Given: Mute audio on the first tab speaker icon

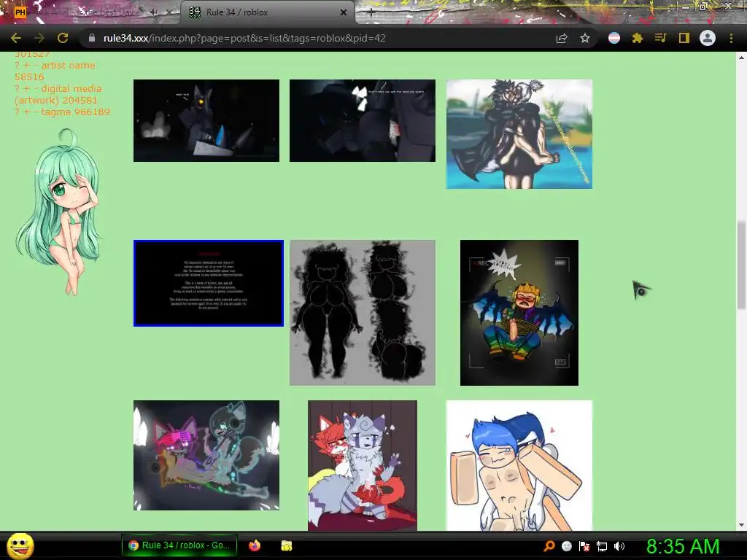Looking at the screenshot, I should pyautogui.click(x=153, y=12).
